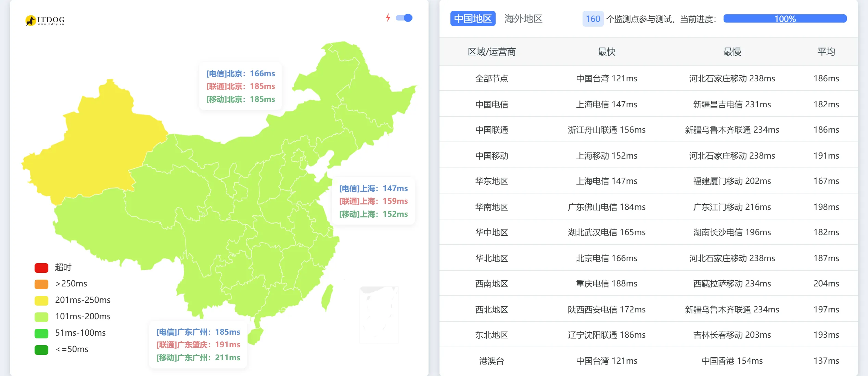
Task: Click the orange >250ms legend swatch
Action: click(41, 284)
